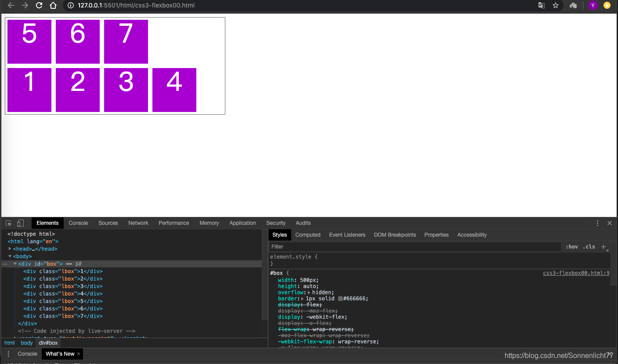Select the Computed sidebar tab
This screenshot has width=618, height=364.
click(x=307, y=235)
